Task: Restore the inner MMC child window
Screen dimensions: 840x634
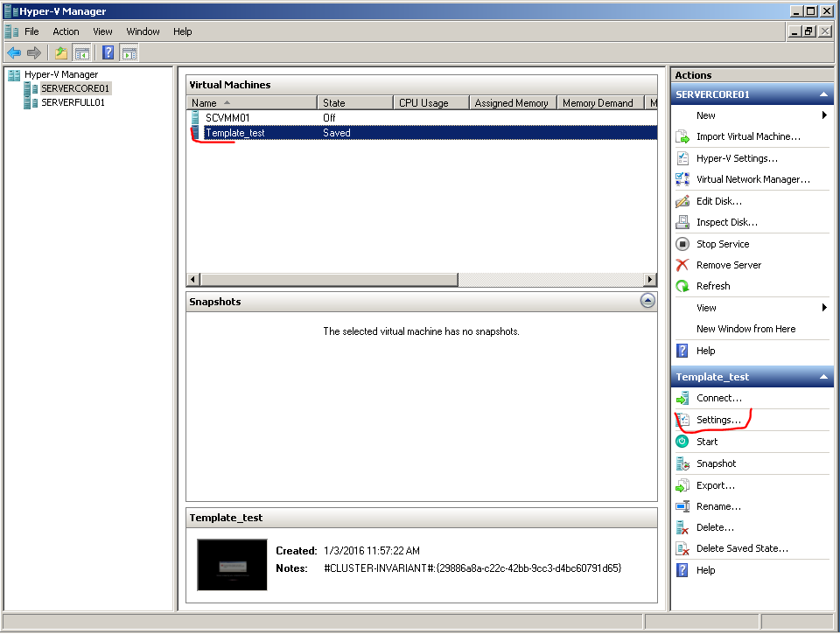Action: 808,31
